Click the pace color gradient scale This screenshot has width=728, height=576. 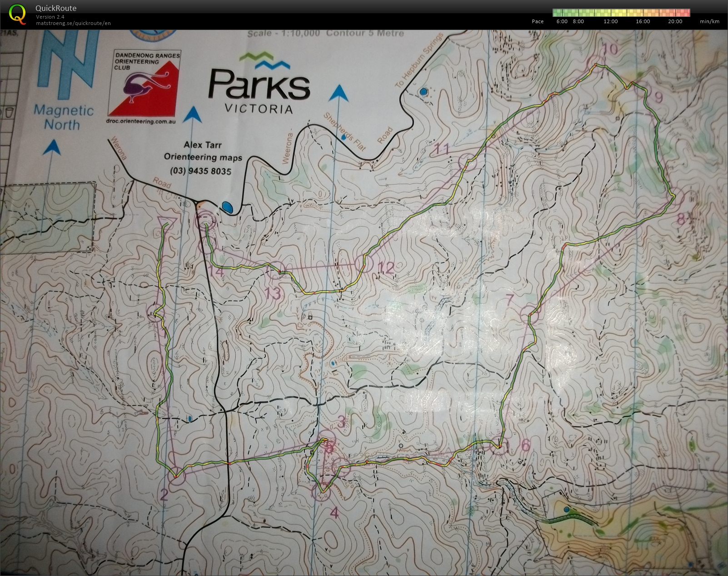(x=621, y=13)
